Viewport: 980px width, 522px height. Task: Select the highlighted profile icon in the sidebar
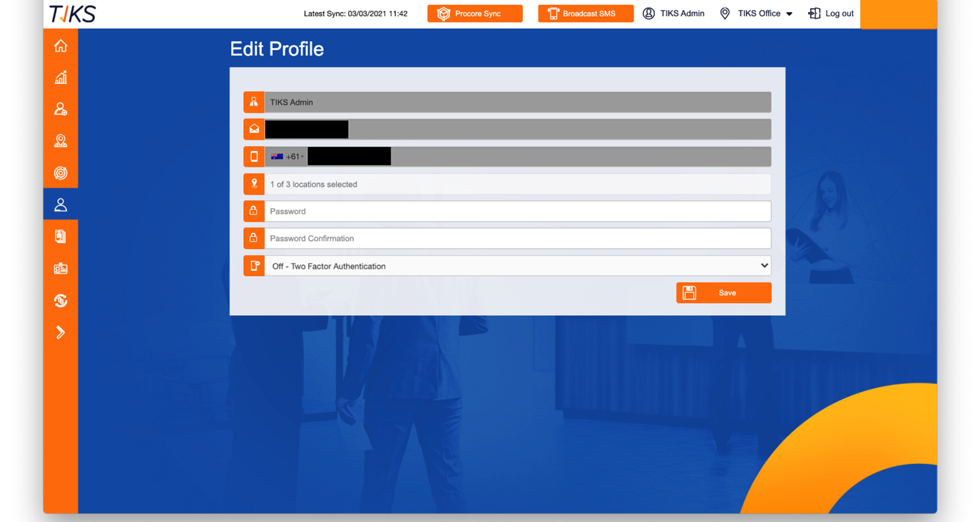coord(61,204)
